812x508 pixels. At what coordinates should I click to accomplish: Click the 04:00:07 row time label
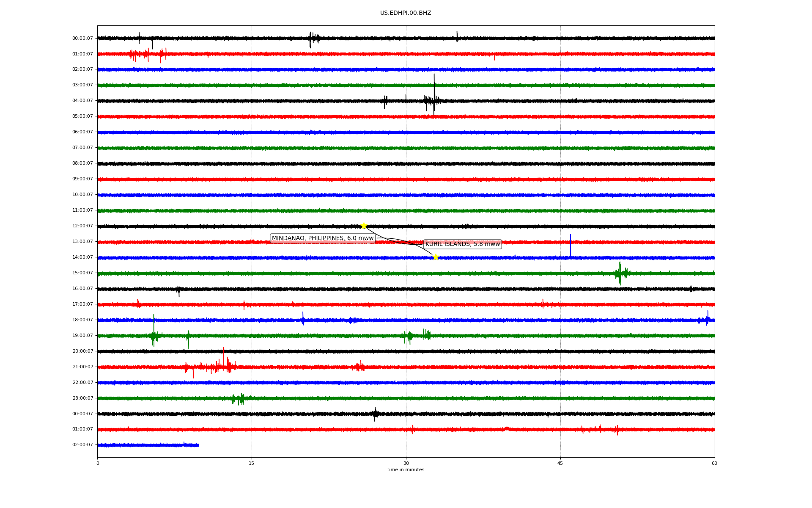click(82, 101)
